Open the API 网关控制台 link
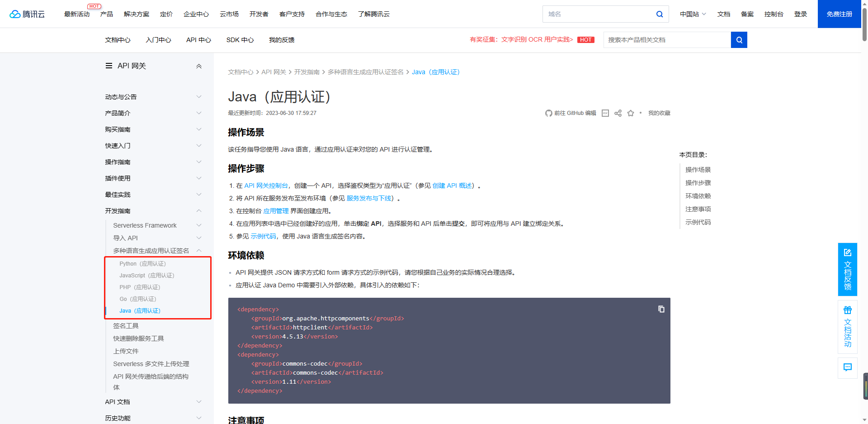Image resolution: width=868 pixels, height=424 pixels. pos(266,186)
